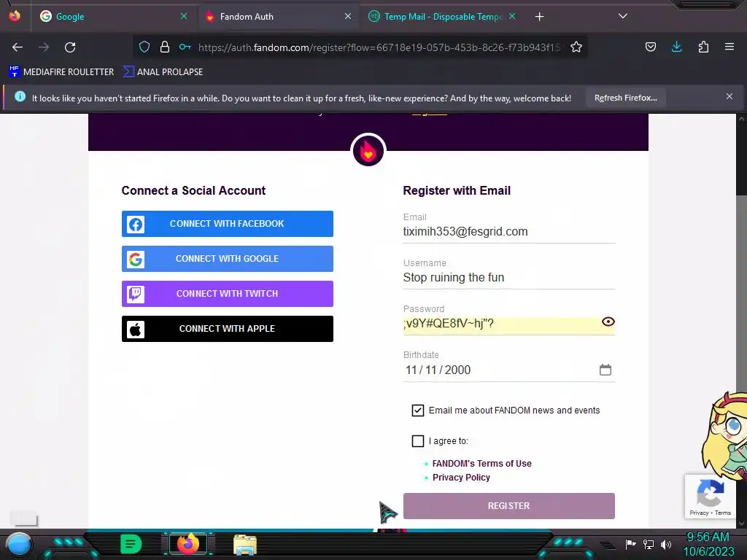List all tabs dropdown arrow

623,16
